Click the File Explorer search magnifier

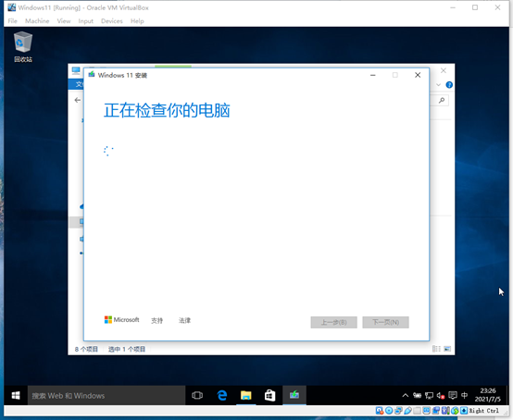[442, 100]
